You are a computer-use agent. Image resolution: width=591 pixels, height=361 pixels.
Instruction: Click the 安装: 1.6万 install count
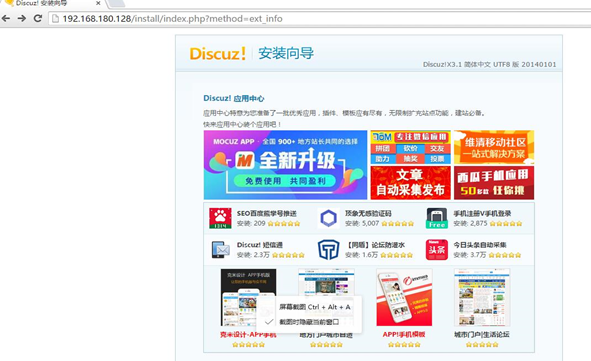click(x=361, y=255)
